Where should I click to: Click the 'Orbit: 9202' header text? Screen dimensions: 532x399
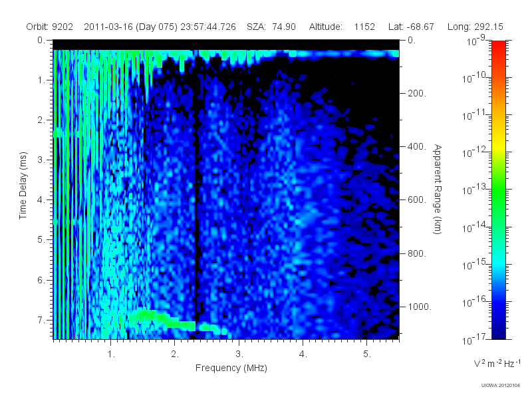coord(49,27)
